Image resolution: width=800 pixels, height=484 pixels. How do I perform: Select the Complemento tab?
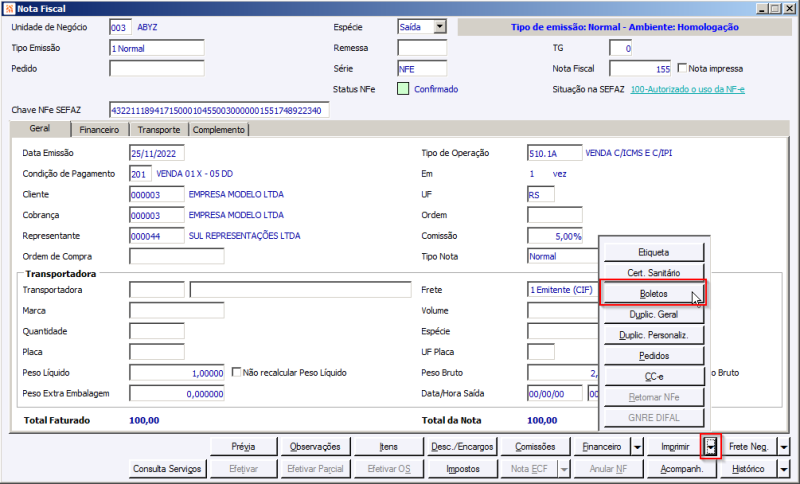click(218, 130)
